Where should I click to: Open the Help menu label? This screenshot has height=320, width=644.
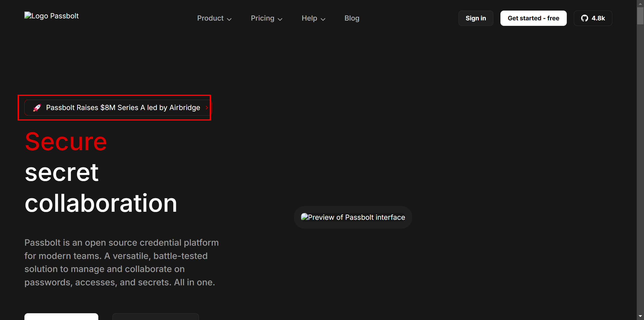(309, 18)
